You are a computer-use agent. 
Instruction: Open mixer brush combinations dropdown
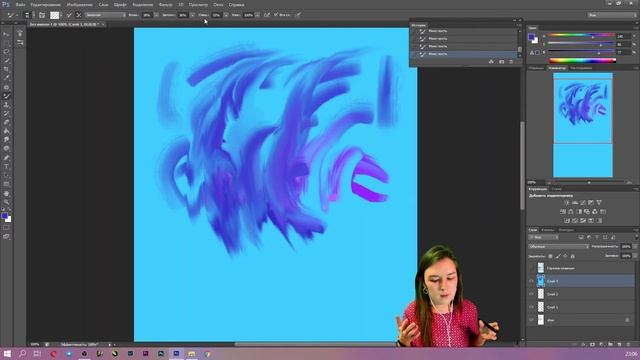[105, 15]
